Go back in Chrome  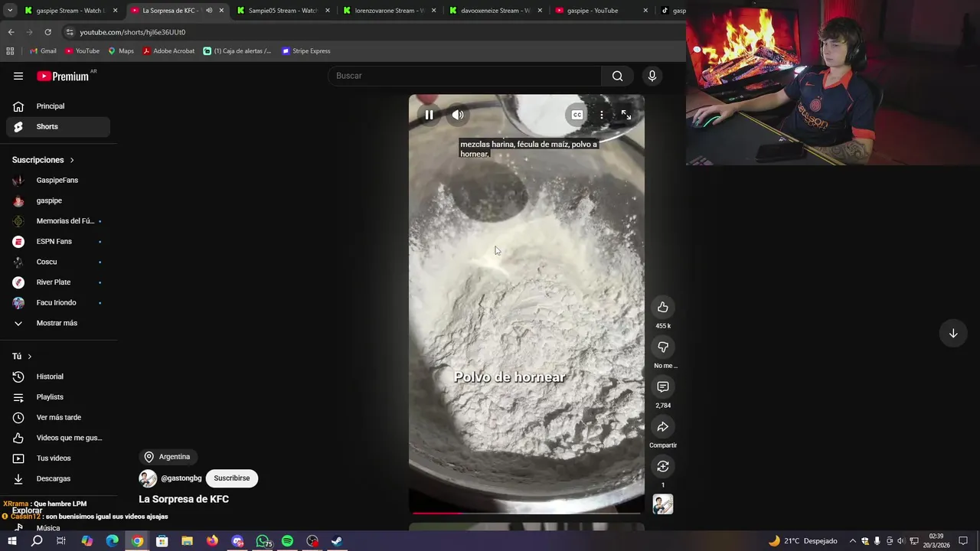[11, 32]
